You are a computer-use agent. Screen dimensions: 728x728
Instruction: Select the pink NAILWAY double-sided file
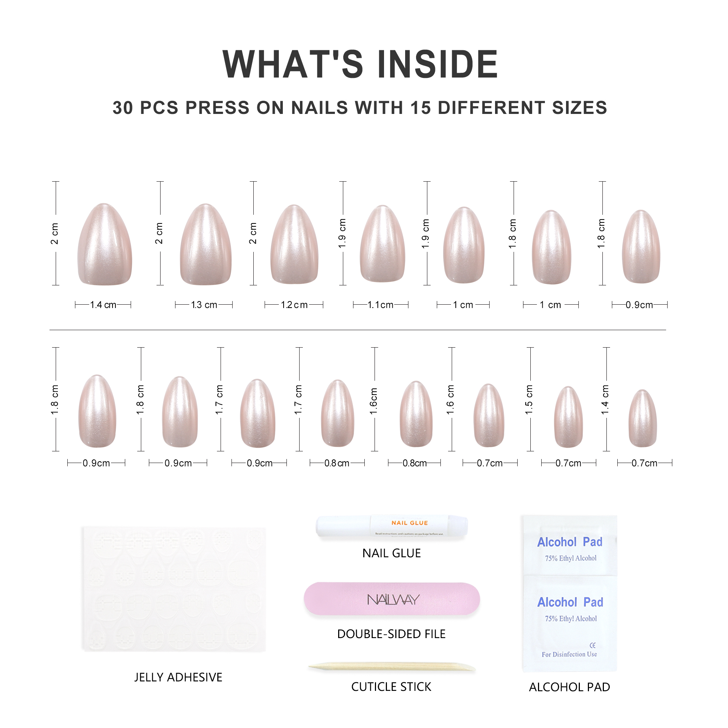click(x=392, y=600)
